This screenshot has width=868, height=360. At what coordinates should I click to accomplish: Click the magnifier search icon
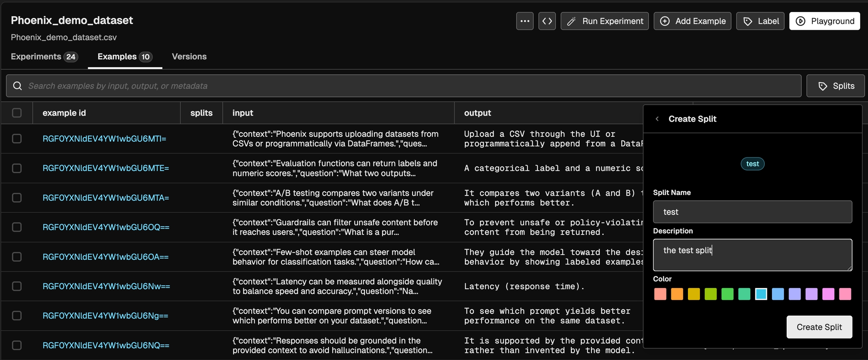[x=17, y=86]
